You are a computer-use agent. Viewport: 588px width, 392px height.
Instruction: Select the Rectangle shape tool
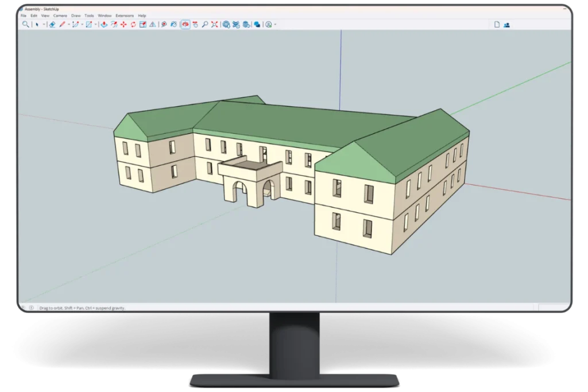(89, 24)
